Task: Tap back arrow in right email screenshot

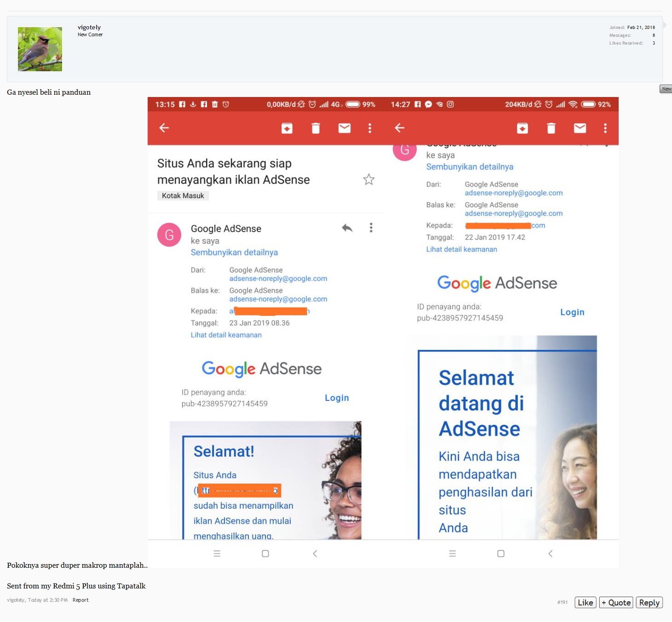Action: click(x=400, y=128)
